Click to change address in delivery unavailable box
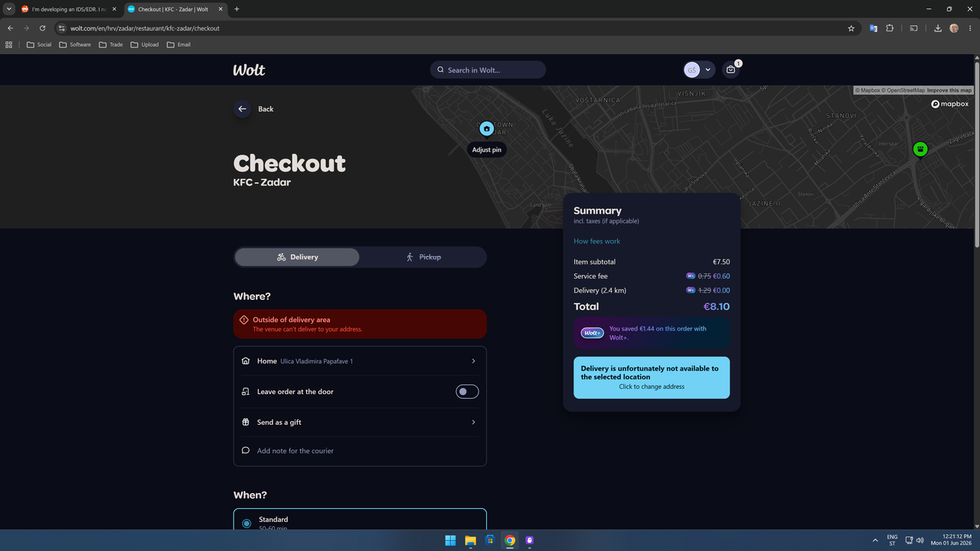Image resolution: width=980 pixels, height=551 pixels. coord(652,377)
